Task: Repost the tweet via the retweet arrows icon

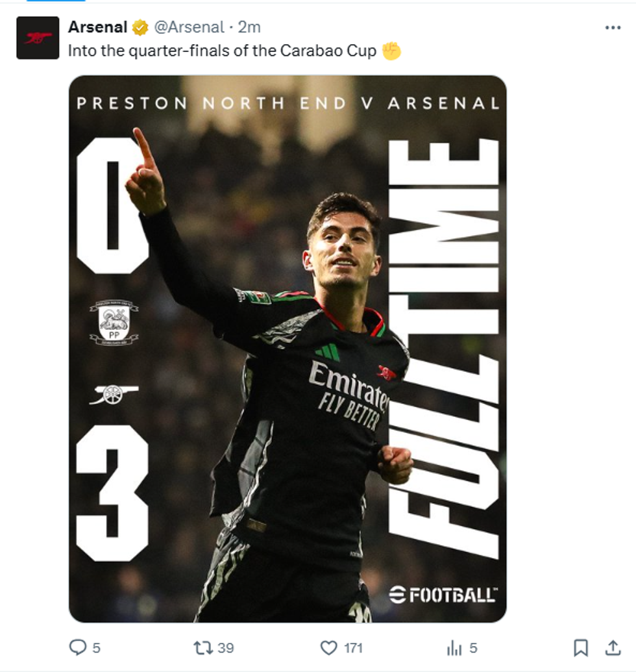Action: (x=203, y=647)
